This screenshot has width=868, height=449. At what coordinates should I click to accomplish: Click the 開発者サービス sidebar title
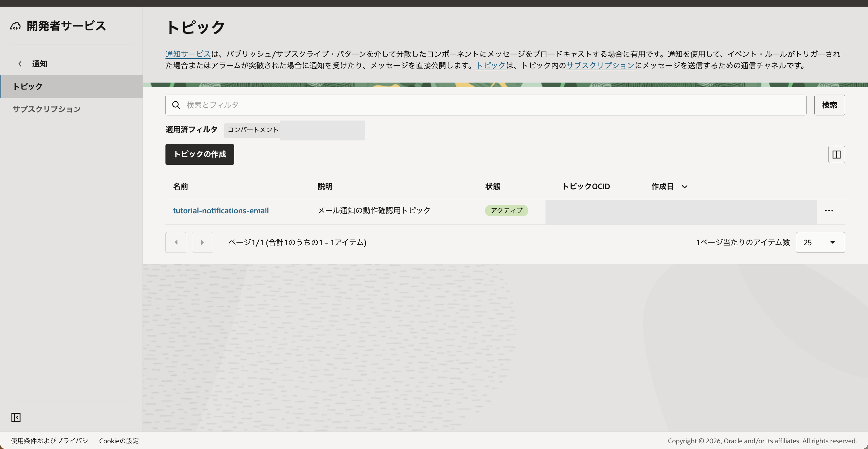[66, 26]
